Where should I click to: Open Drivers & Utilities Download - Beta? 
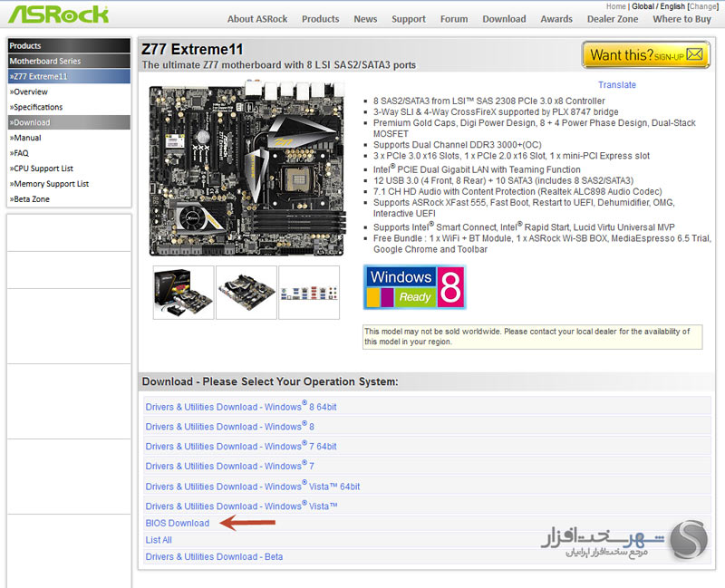pyautogui.click(x=214, y=556)
